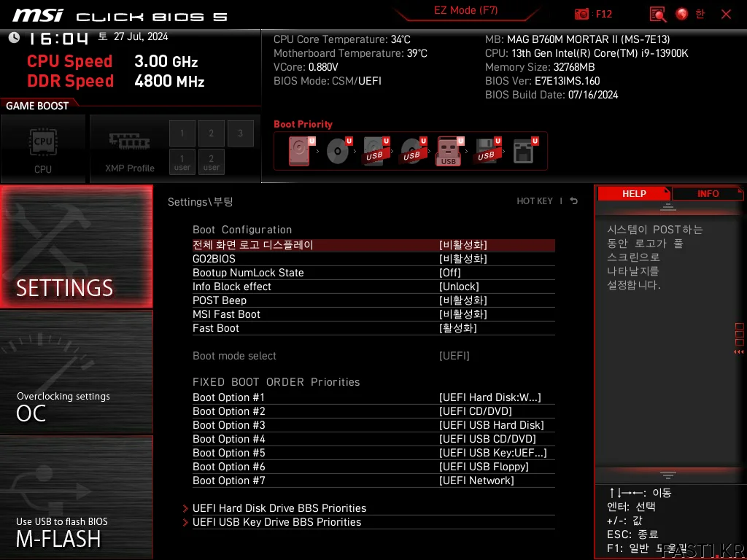The height and width of the screenshot is (560, 747).
Task: Click the clock icon beside the time
Action: click(x=15, y=38)
